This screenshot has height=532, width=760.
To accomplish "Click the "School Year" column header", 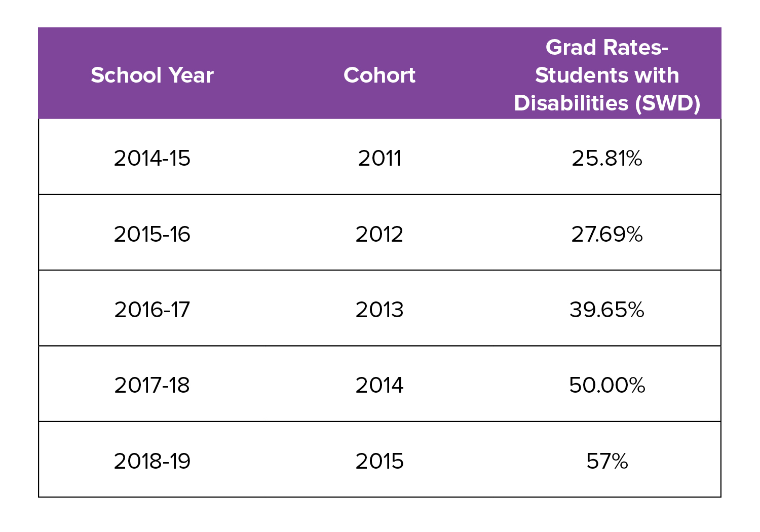I will click(x=152, y=75).
